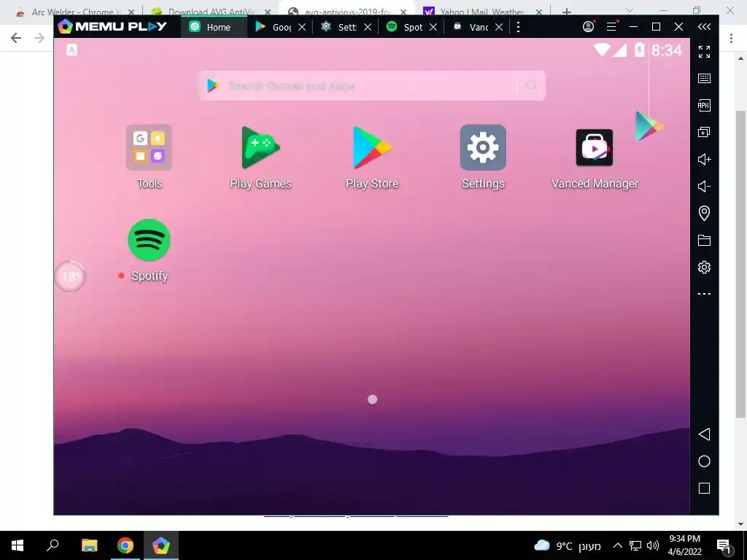Launch the Spotify app icon
Screen dimensions: 747x560
point(149,240)
